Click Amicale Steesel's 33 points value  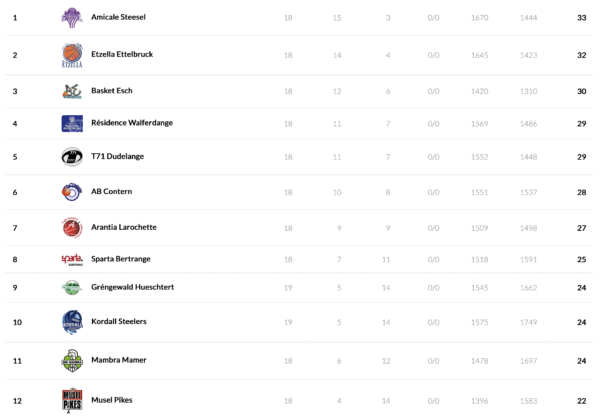click(581, 18)
